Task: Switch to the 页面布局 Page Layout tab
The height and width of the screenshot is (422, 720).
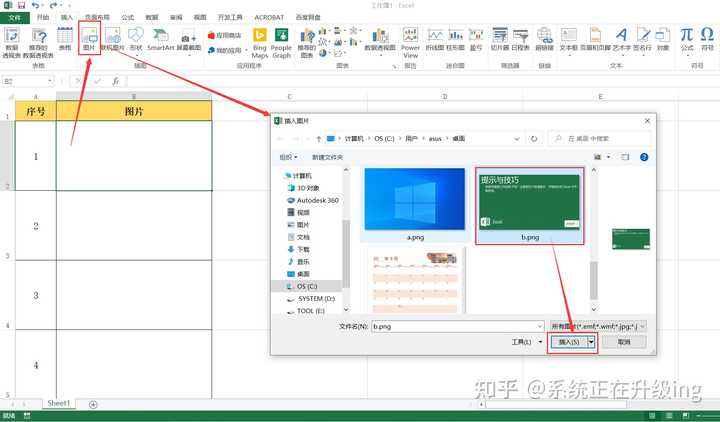Action: tap(97, 17)
